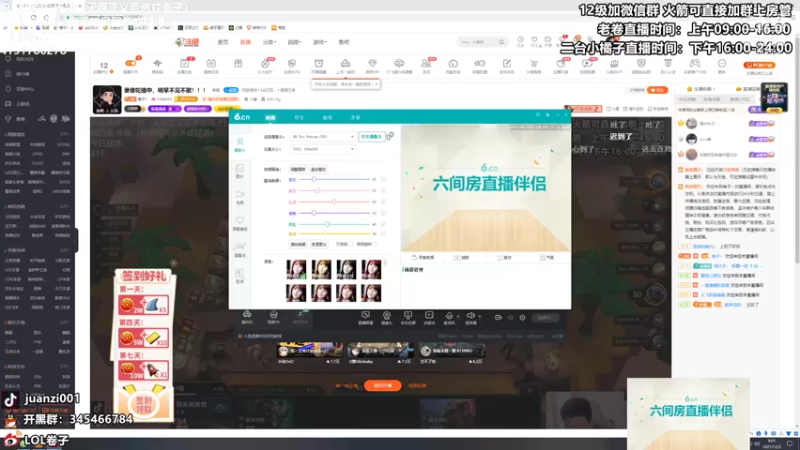Image resolution: width=800 pixels, height=450 pixels.
Task: Click the second effect-selection button above sliders
Action: 318,169
